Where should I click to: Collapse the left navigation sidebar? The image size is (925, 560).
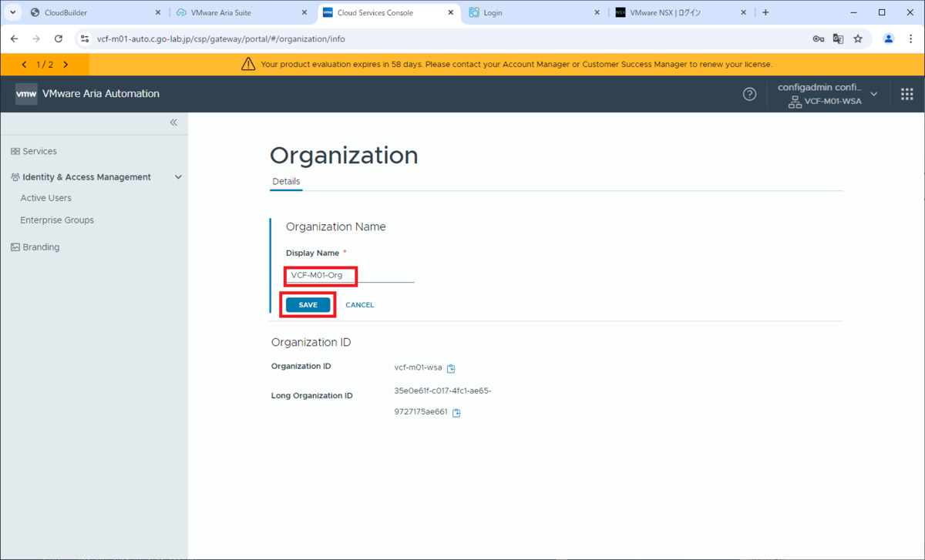[173, 122]
